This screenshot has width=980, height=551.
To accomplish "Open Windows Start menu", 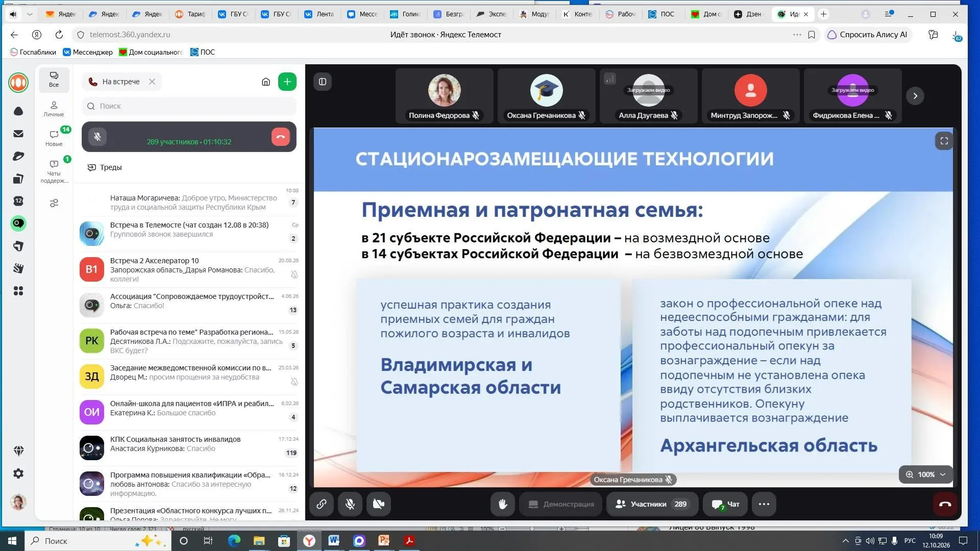I will [12, 541].
